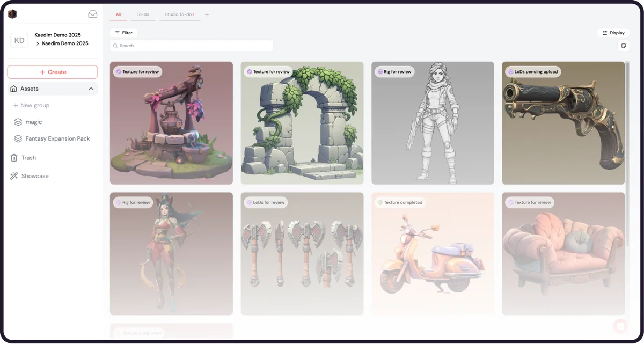Click the layers icon next to magic group

point(17,122)
